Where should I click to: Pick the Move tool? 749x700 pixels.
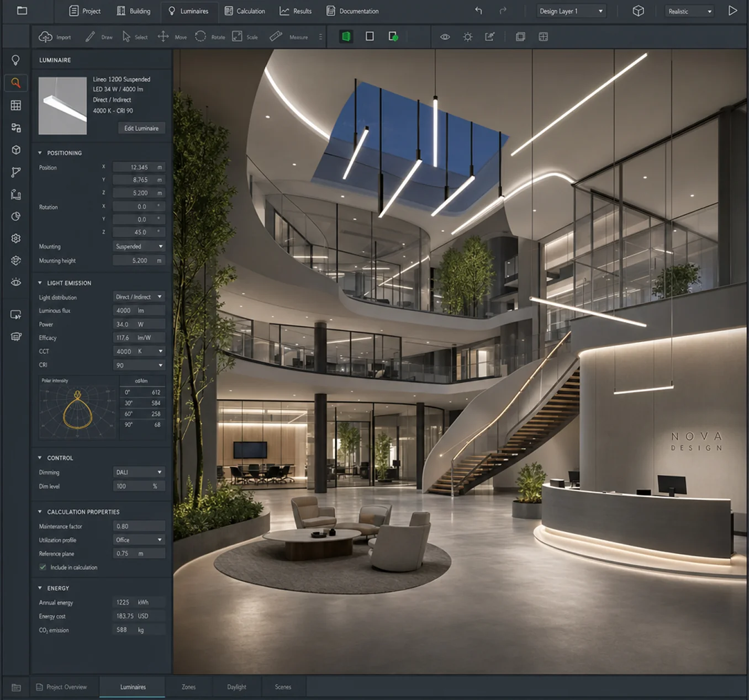tap(172, 37)
